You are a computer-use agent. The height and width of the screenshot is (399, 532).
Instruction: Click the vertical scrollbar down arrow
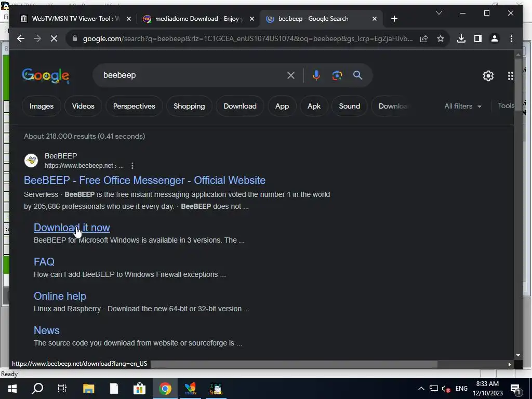click(518, 355)
